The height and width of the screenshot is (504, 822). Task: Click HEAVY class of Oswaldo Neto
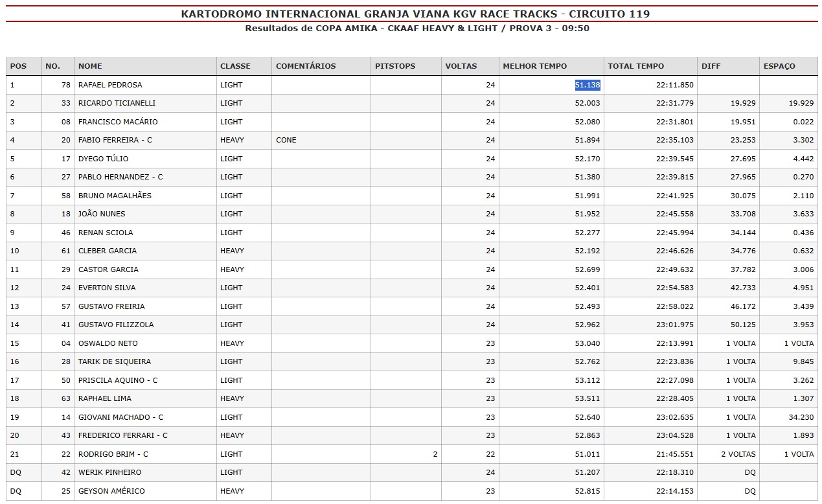pos(232,343)
